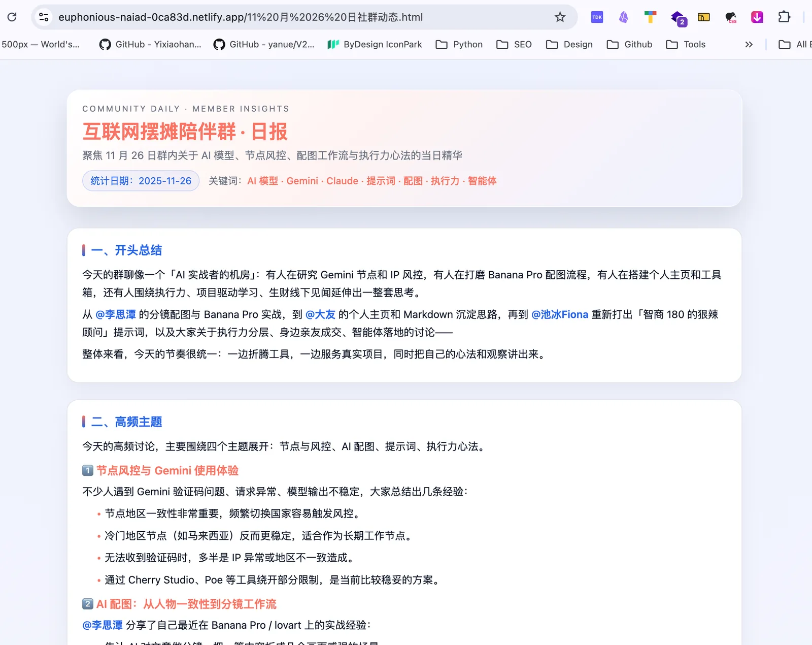Viewport: 812px width, 645px height.
Task: Click the 统计日期: 2025-11-26 badge
Action: (x=141, y=181)
